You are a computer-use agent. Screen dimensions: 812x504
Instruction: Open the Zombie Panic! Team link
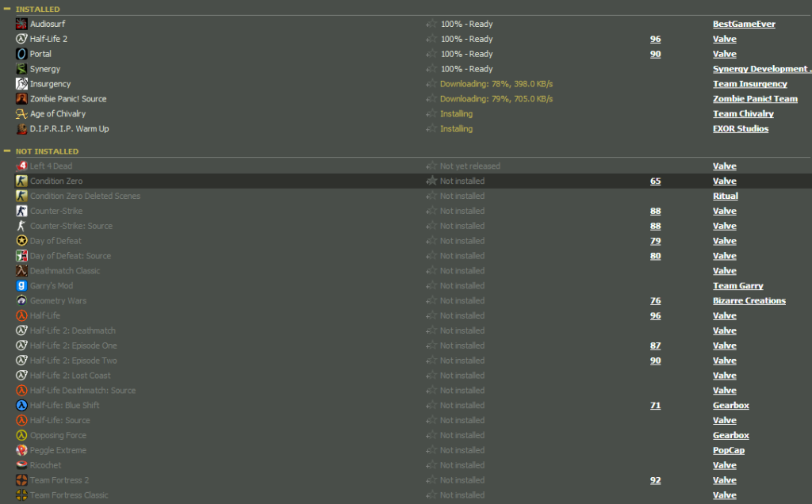[x=755, y=99]
